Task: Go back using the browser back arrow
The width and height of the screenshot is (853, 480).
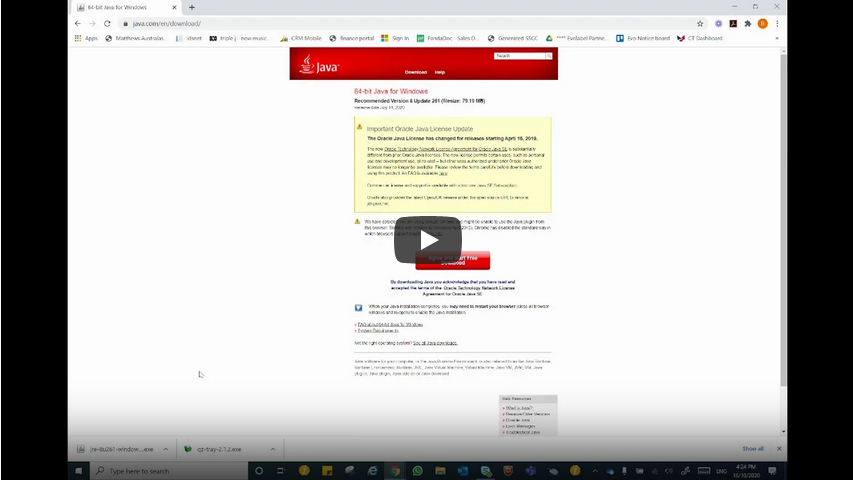Action: 78,23
